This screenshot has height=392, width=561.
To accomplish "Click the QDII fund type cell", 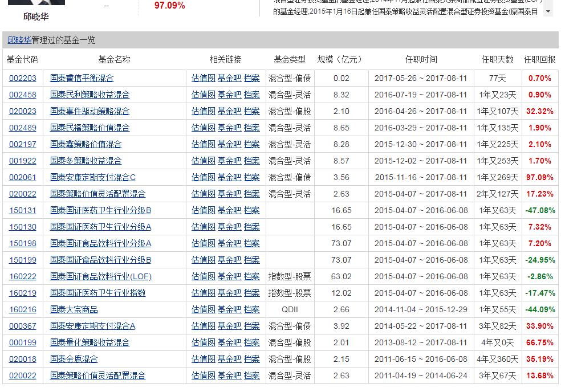I will click(x=290, y=309).
